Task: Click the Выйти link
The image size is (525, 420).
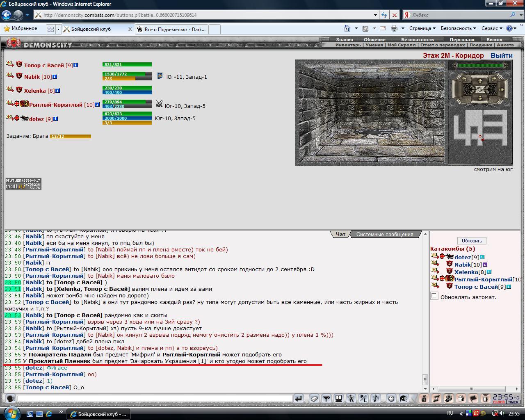Action: [501, 55]
